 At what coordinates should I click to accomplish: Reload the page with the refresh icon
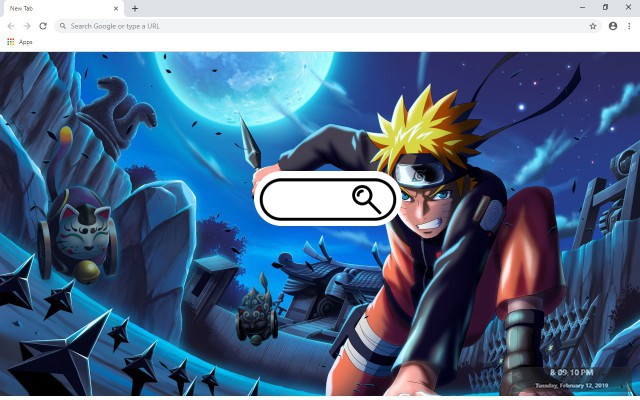[43, 26]
